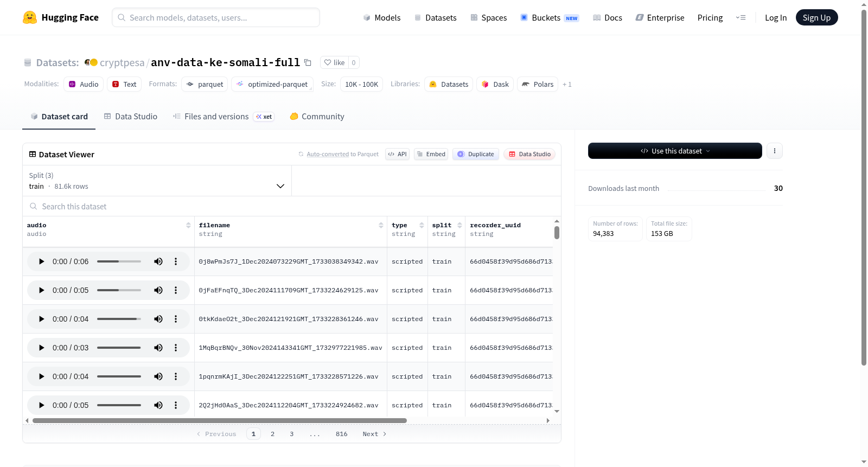
Task: Open Docs in the top navigation
Action: tap(608, 18)
